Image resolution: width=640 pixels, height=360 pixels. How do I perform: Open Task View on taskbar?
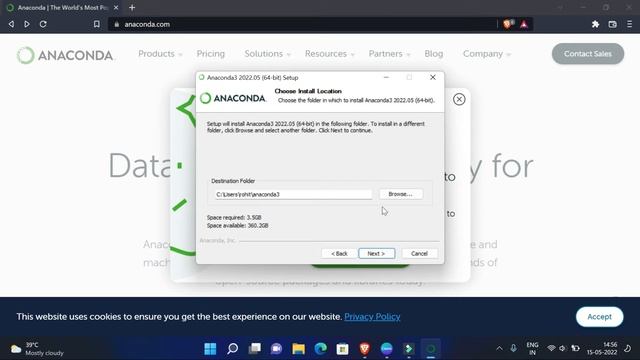[255, 349]
